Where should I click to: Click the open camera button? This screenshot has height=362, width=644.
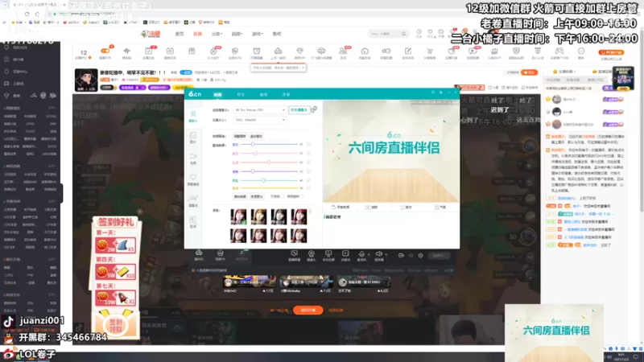[299, 110]
